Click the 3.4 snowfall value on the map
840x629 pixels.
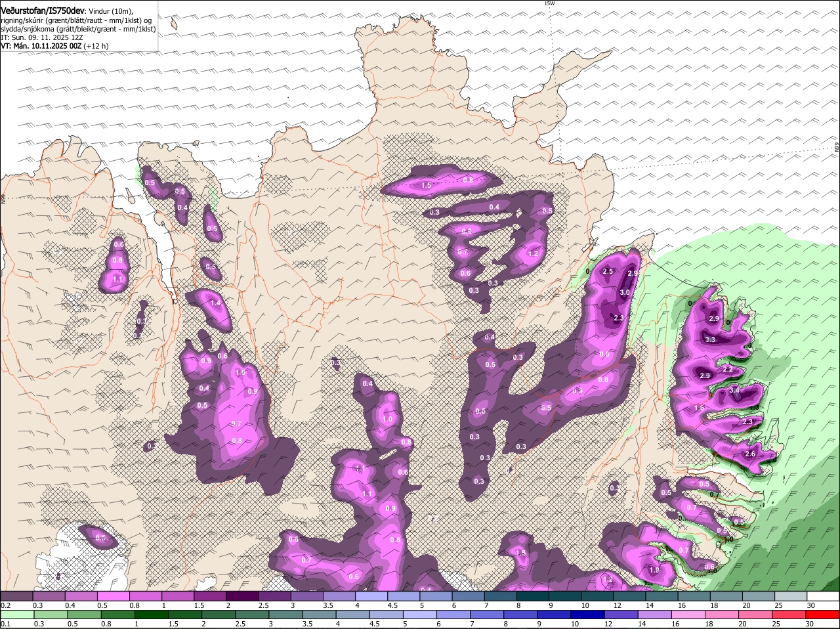pyautogui.click(x=734, y=390)
